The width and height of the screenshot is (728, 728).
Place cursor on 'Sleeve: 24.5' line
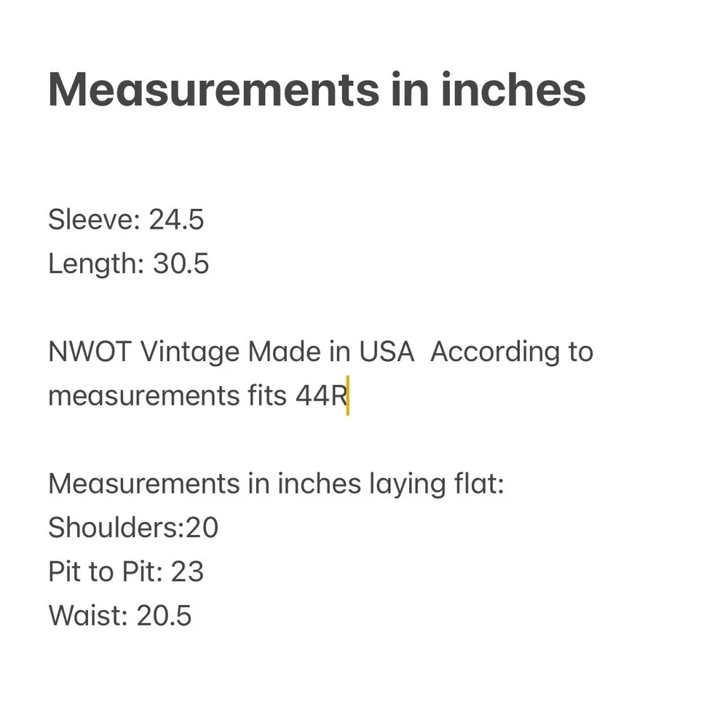point(126,219)
